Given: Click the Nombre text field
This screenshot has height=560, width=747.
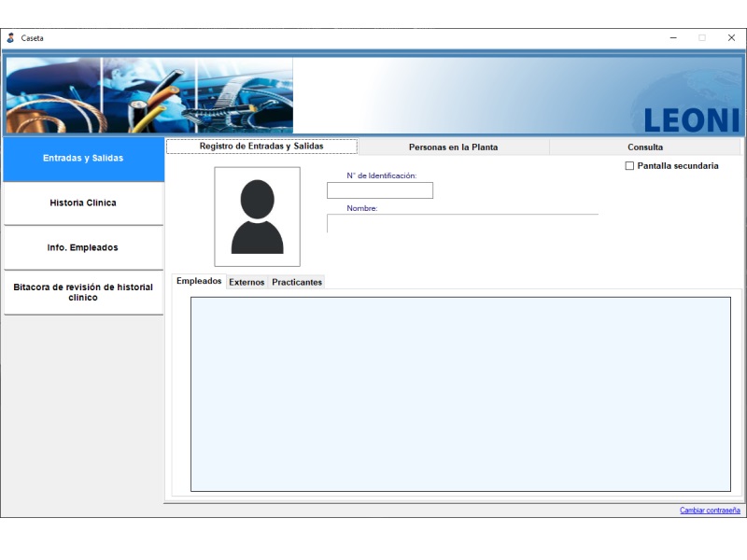Looking at the screenshot, I should tap(462, 224).
